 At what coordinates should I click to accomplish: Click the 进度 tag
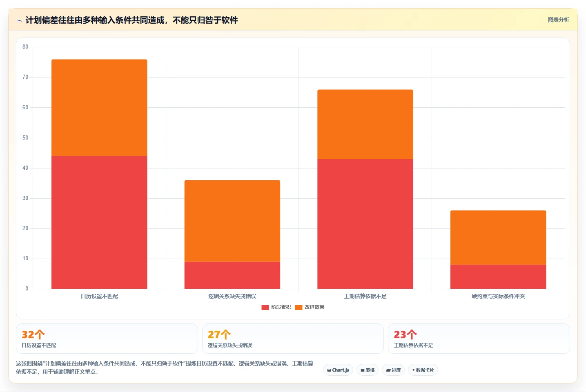pos(393,370)
